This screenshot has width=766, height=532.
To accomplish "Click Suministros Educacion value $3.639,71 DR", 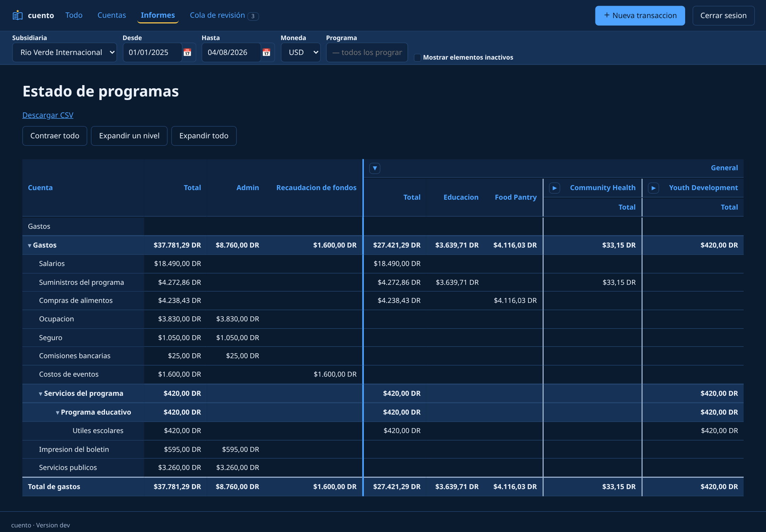I will [457, 282].
